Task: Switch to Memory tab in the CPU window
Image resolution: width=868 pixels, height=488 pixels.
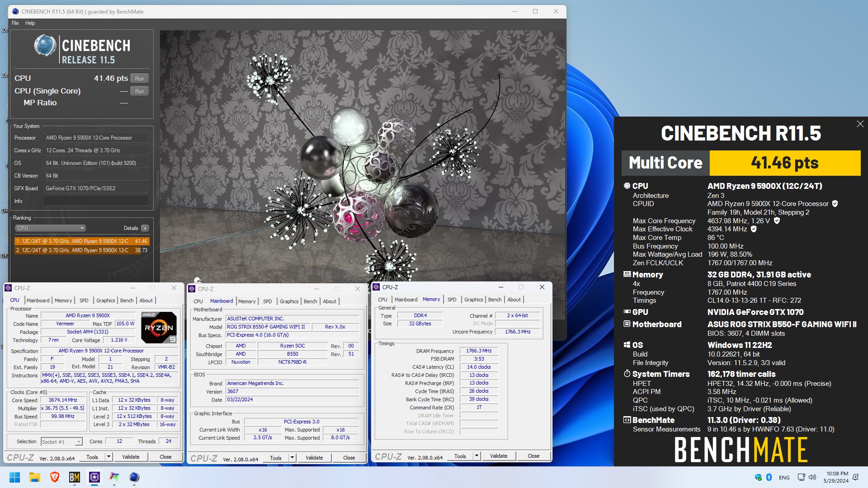Action: (63, 300)
